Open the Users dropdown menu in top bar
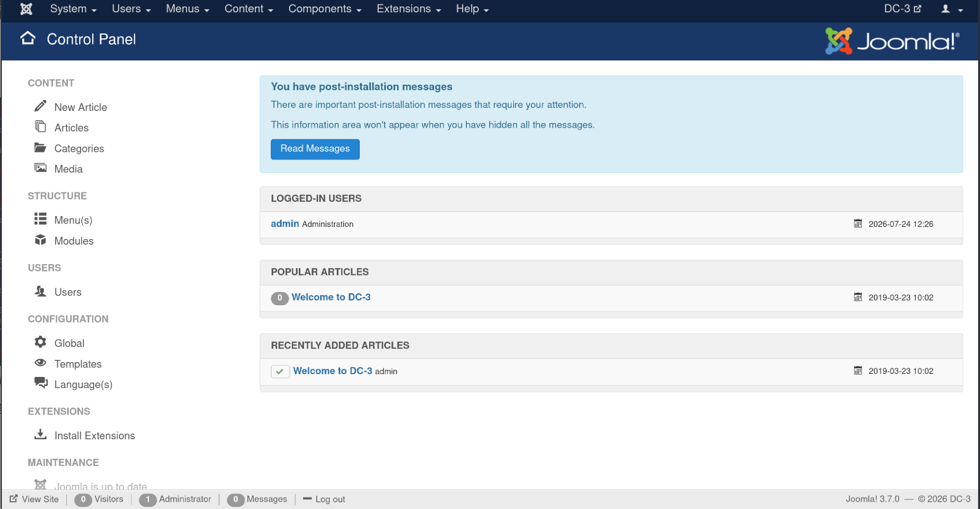 (131, 9)
